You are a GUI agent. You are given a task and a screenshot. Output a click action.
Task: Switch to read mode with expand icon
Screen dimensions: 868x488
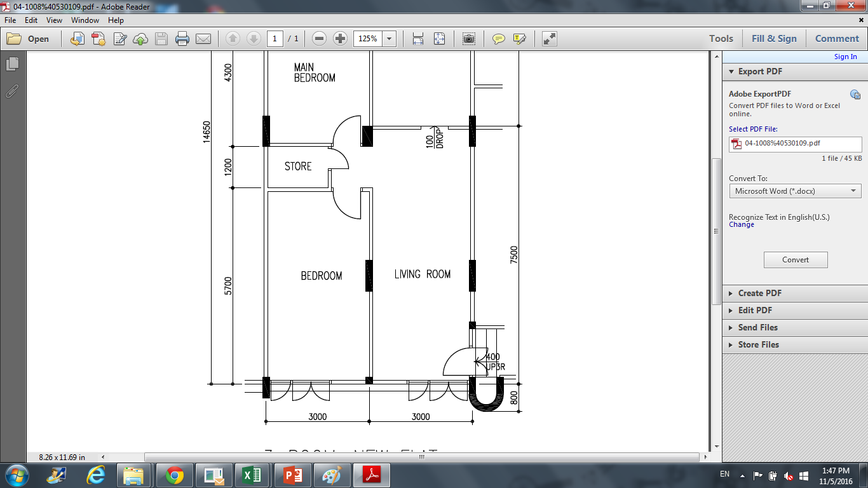[x=550, y=39]
